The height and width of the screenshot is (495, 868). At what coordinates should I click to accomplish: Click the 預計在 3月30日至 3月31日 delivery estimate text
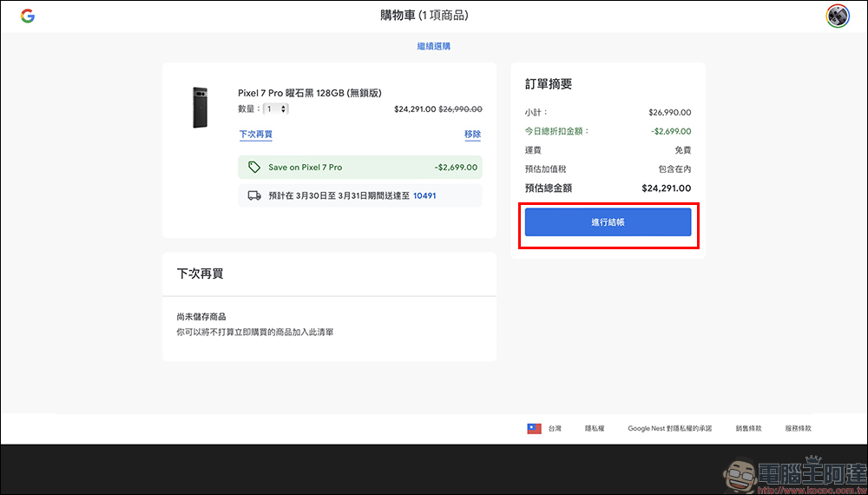click(339, 195)
